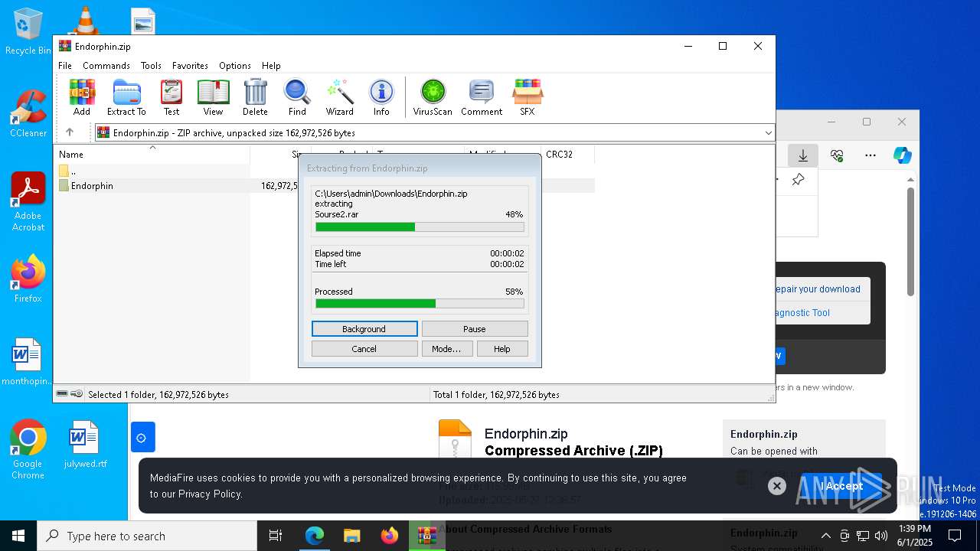980x551 pixels.
Task: Open the Commands menu
Action: [x=106, y=66]
